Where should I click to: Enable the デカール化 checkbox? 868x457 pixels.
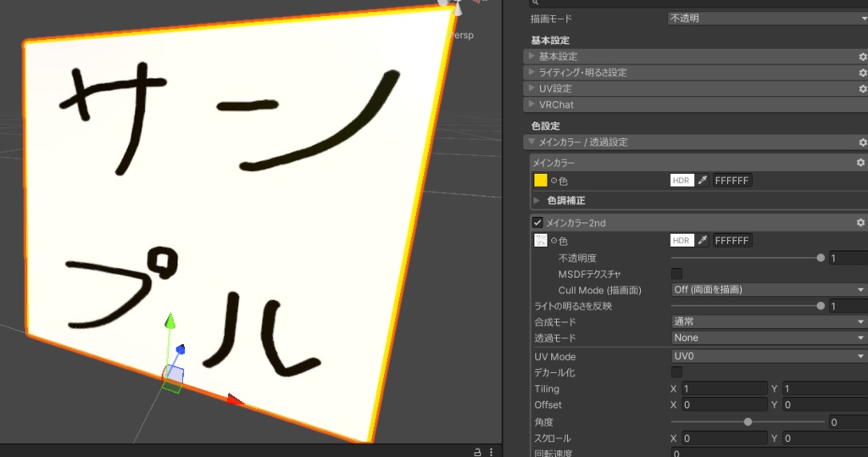[x=676, y=372]
